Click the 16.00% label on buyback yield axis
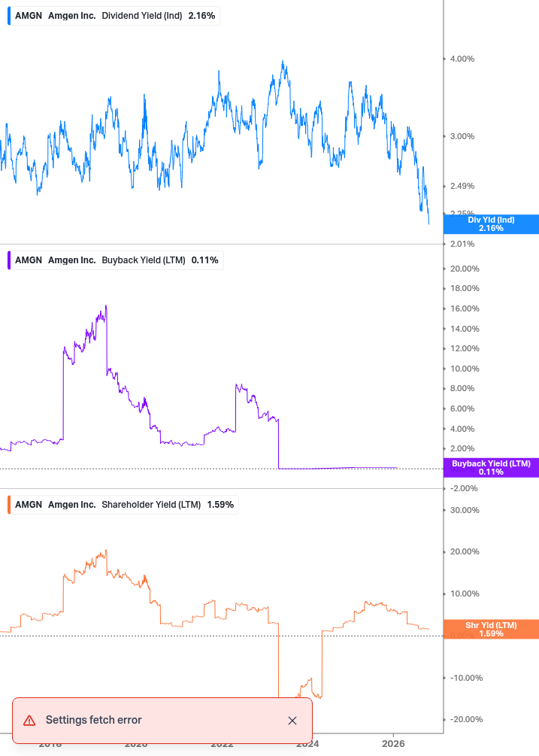This screenshot has width=539, height=756. pyautogui.click(x=465, y=308)
